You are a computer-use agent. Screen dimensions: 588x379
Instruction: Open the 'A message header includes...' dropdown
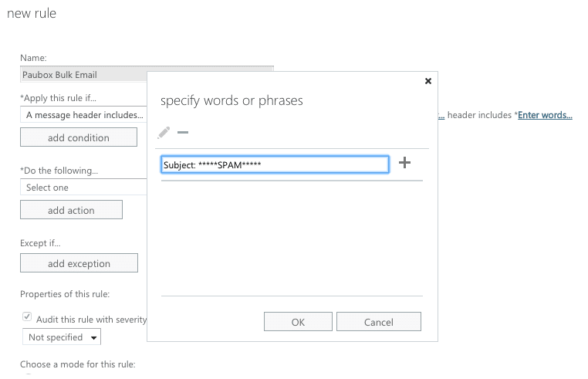tap(83, 115)
